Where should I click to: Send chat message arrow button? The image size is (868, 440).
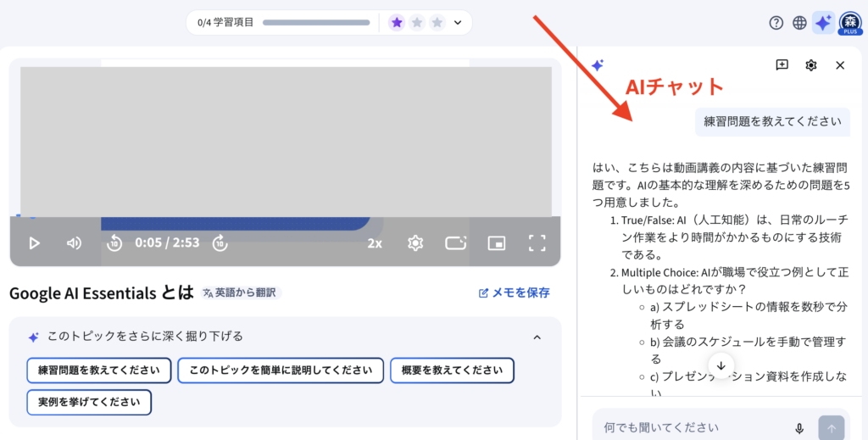832,428
